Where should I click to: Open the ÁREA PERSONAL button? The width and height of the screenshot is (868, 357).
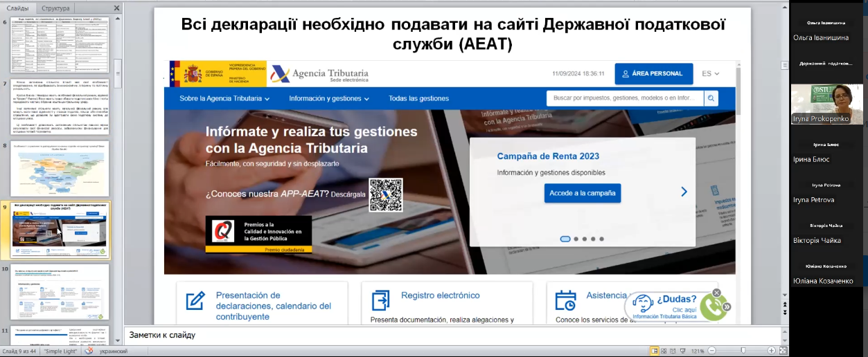(653, 73)
